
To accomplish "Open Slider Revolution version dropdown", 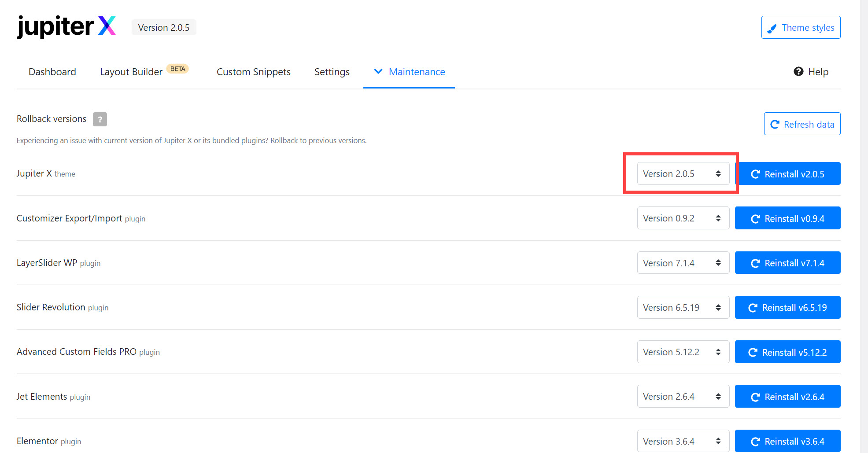I will coord(683,307).
